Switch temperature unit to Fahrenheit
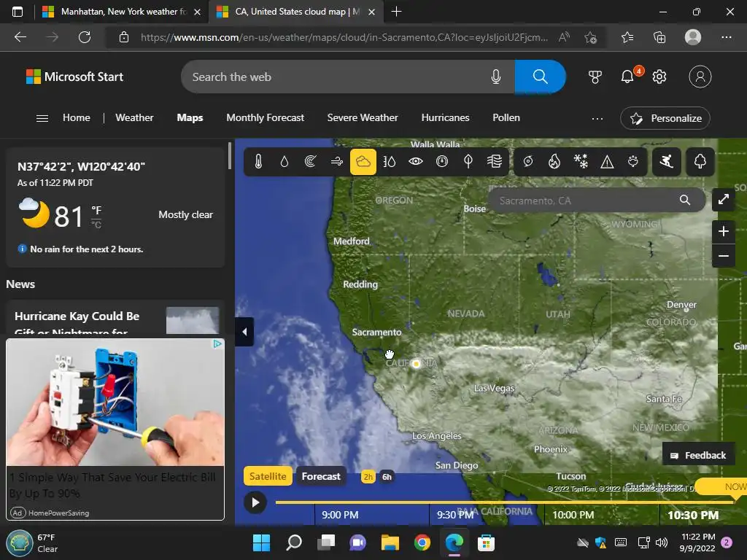The height and width of the screenshot is (560, 747). 96,210
